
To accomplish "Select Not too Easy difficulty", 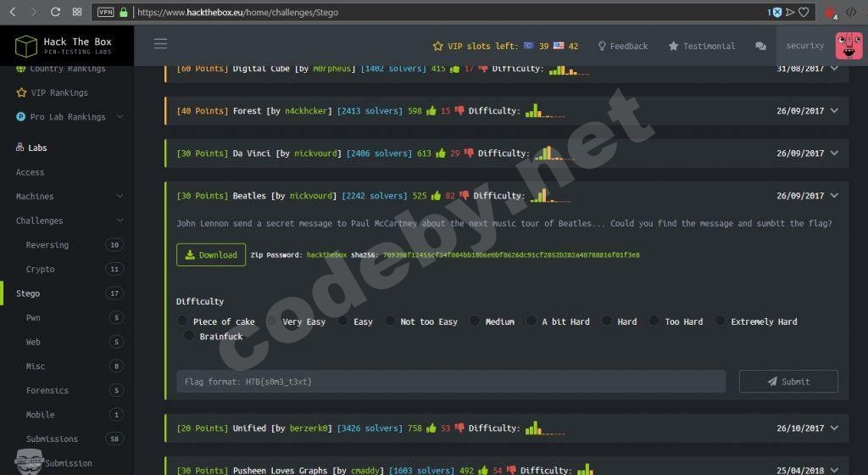I will (390, 321).
